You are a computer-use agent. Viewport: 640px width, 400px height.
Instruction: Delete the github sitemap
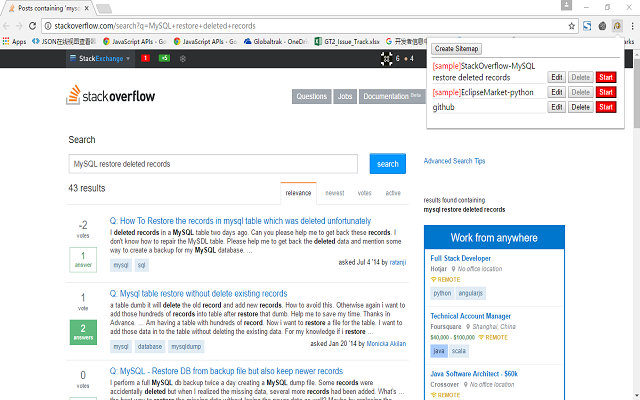[580, 107]
